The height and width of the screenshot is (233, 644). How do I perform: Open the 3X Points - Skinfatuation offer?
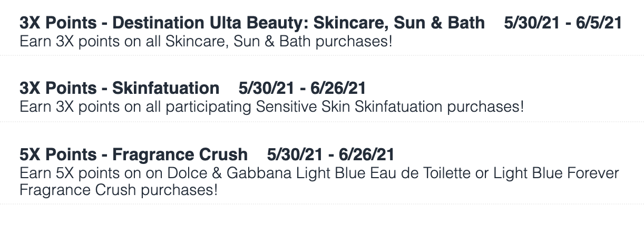point(119,88)
